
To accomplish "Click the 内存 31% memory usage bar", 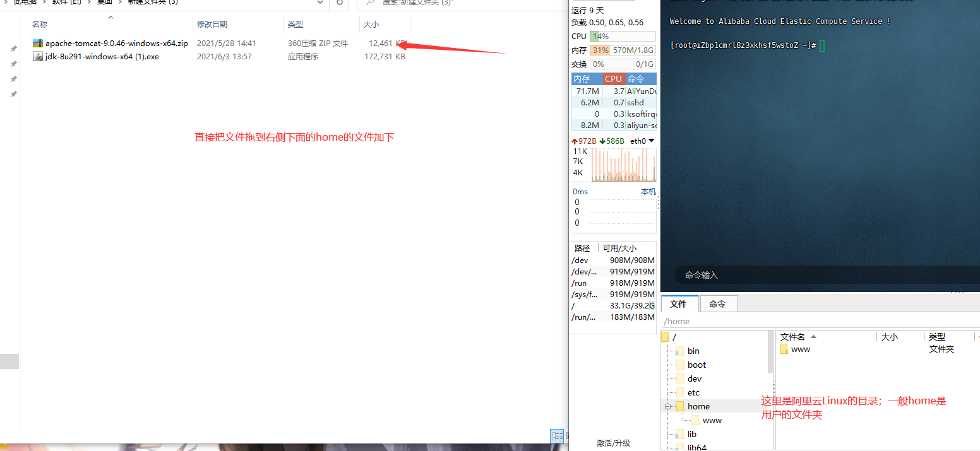I will coord(623,50).
